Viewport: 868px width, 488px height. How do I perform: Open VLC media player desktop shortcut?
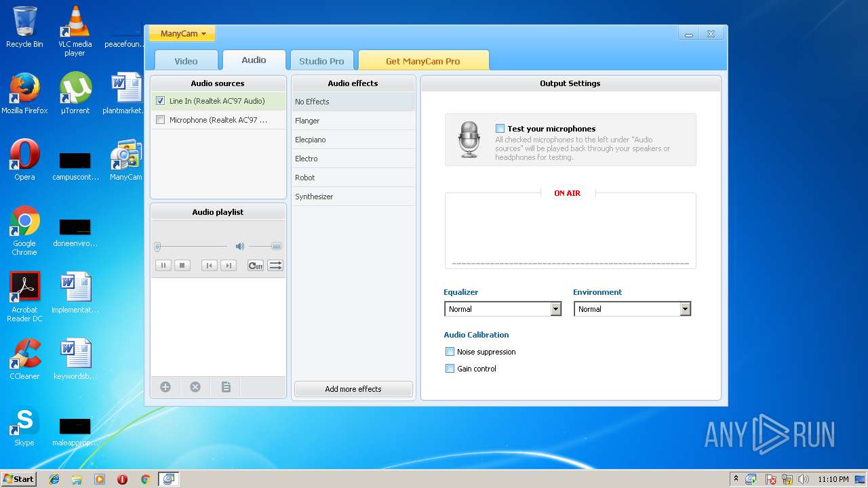(x=75, y=30)
